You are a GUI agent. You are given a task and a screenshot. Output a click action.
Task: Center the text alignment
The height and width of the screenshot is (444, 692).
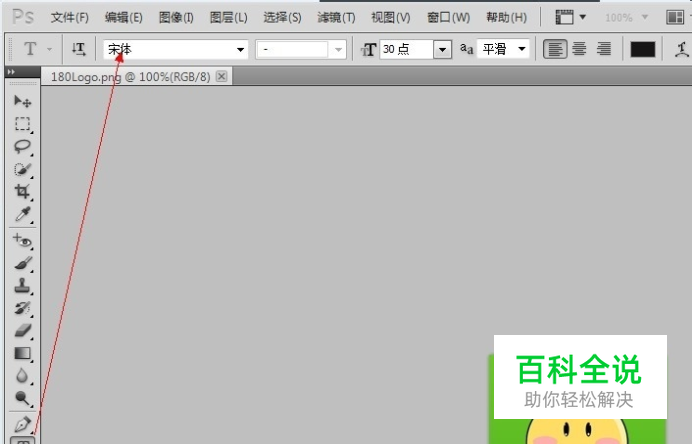tap(579, 49)
